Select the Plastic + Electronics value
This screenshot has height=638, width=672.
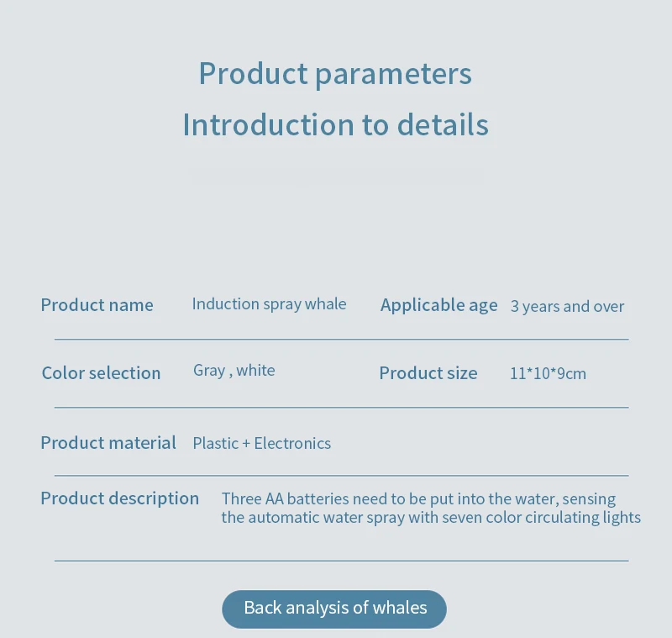point(262,443)
